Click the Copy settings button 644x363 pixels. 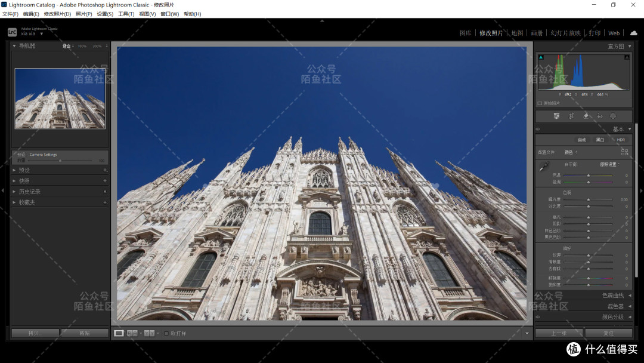(35, 333)
